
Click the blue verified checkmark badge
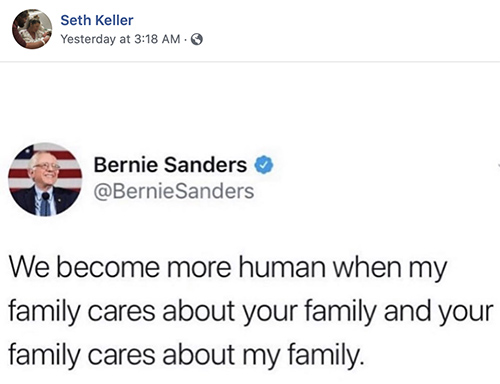(x=264, y=165)
